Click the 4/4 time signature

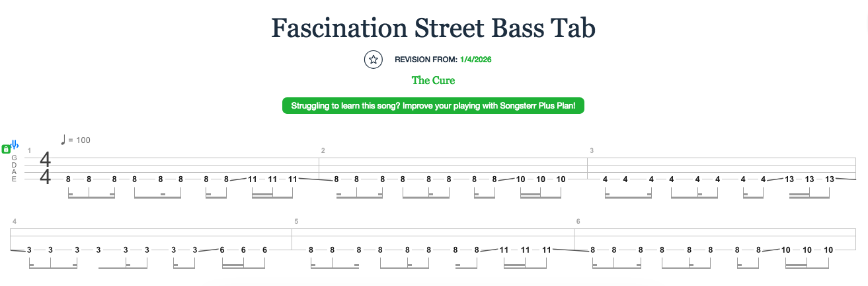pyautogui.click(x=46, y=168)
